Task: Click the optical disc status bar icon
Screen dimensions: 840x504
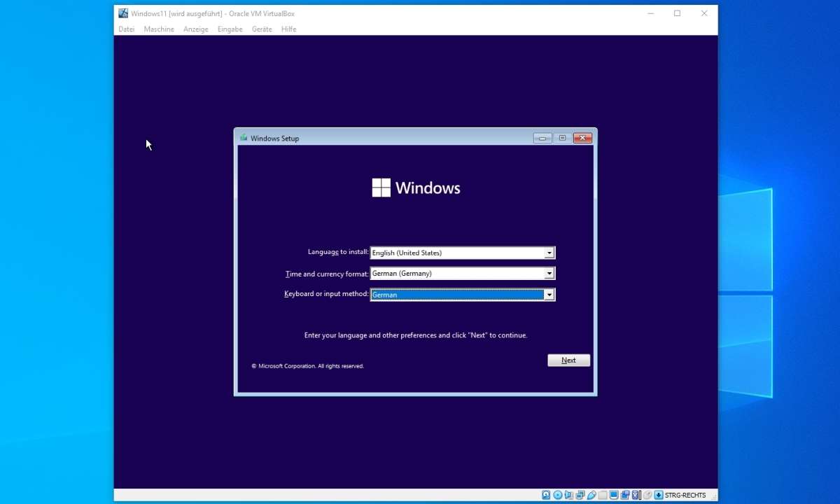Action: [x=557, y=495]
